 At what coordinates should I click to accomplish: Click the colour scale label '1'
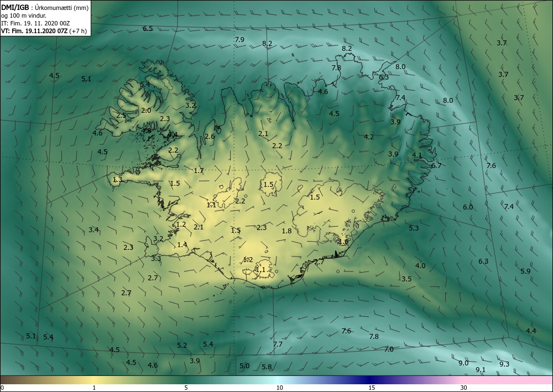click(94, 388)
